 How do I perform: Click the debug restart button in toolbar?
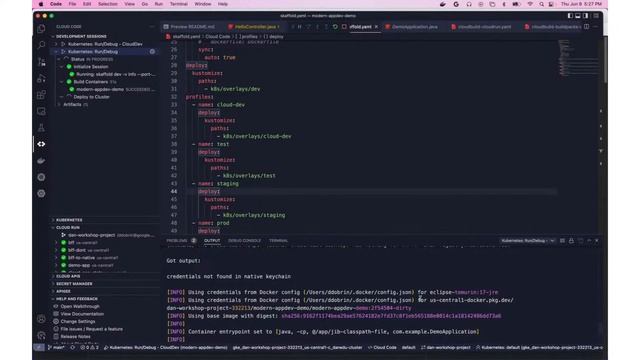tap(335, 27)
